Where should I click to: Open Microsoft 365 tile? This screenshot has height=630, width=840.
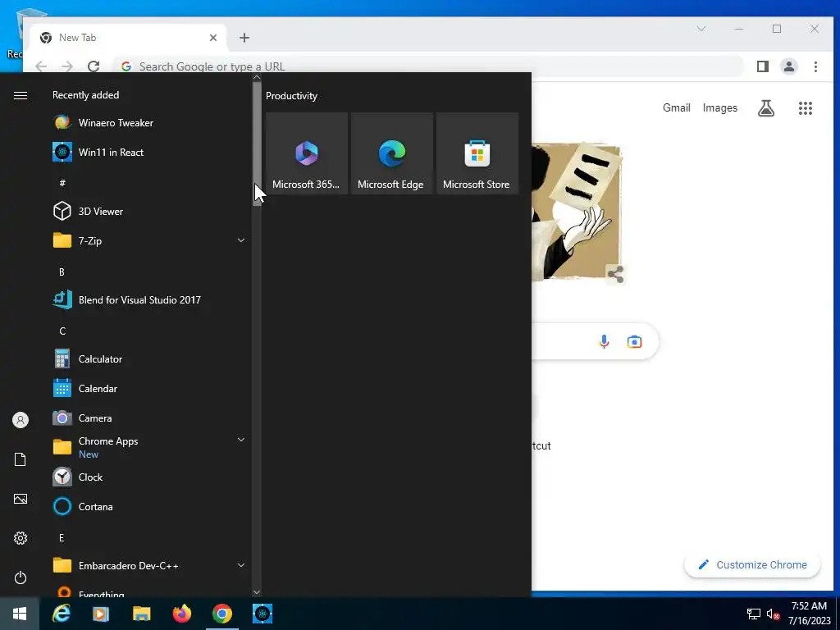pos(307,153)
